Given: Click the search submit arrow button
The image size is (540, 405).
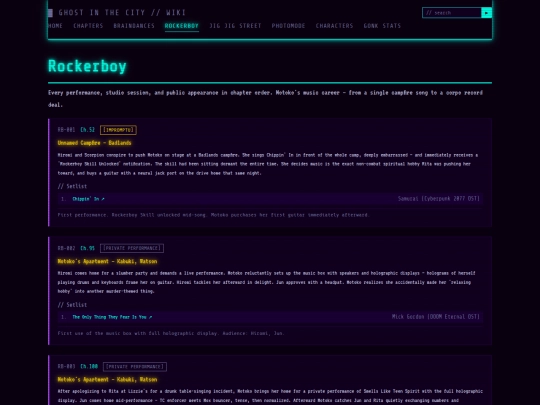Looking at the screenshot, I should (486, 13).
